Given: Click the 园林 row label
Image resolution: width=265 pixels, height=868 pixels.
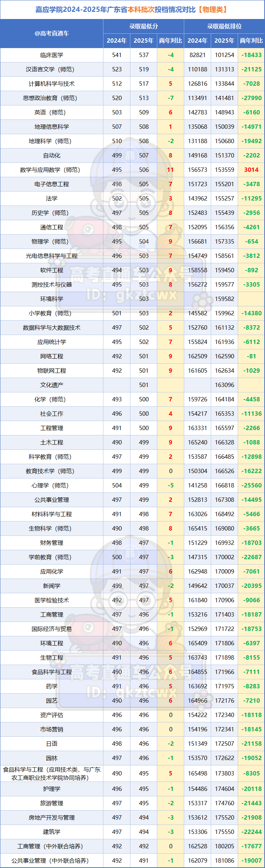Looking at the screenshot, I should click(x=52, y=758).
